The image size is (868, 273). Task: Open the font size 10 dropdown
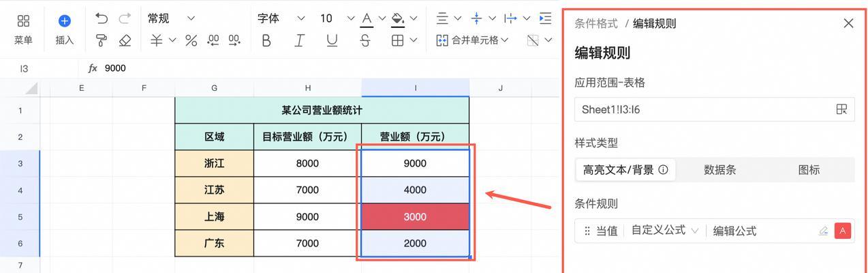point(337,19)
